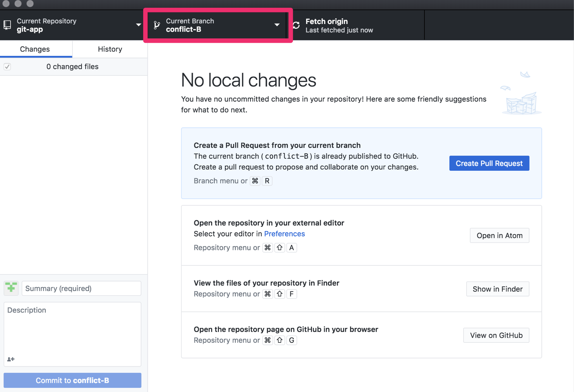
Task: Expand the Current Branch dropdown arrow
Action: click(x=277, y=25)
